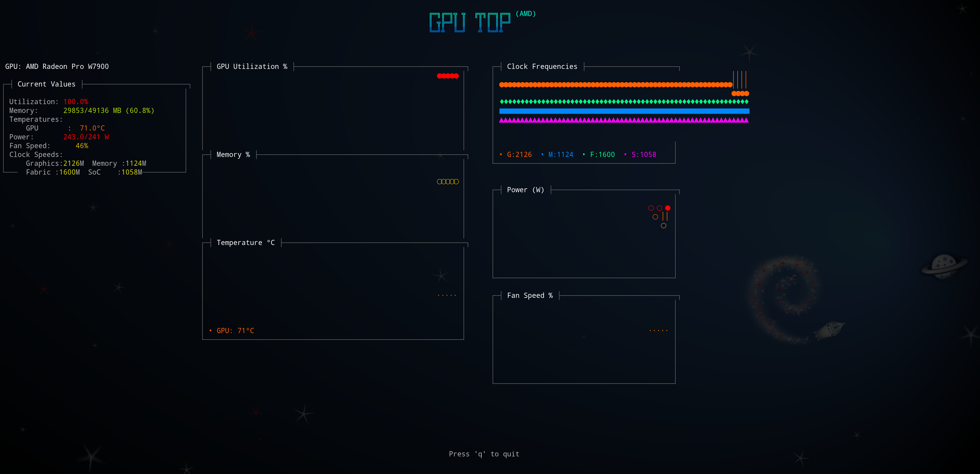Click the GPU: 71°C temperature legend
This screenshot has height=474, width=980.
[x=232, y=331]
